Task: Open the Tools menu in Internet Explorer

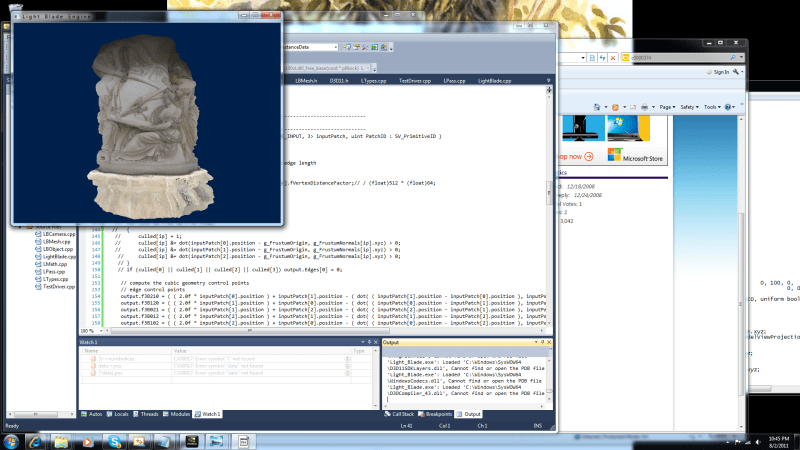Action: pos(713,106)
